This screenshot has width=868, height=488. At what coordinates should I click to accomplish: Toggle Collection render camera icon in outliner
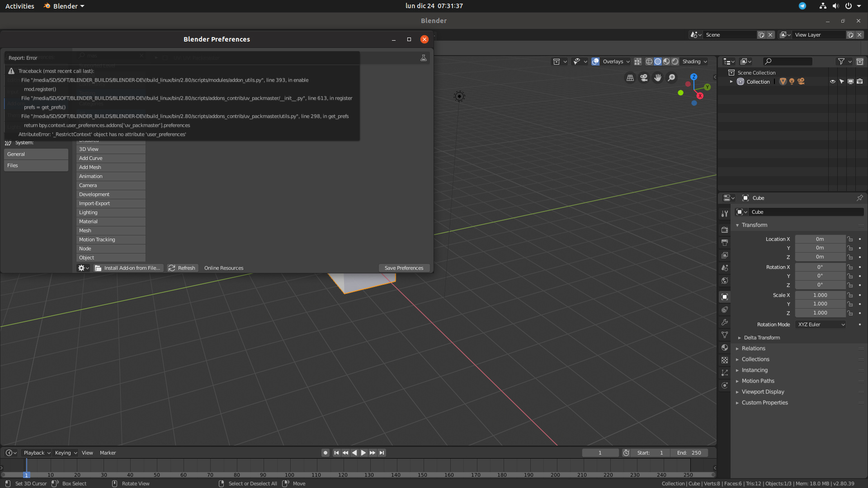(859, 82)
